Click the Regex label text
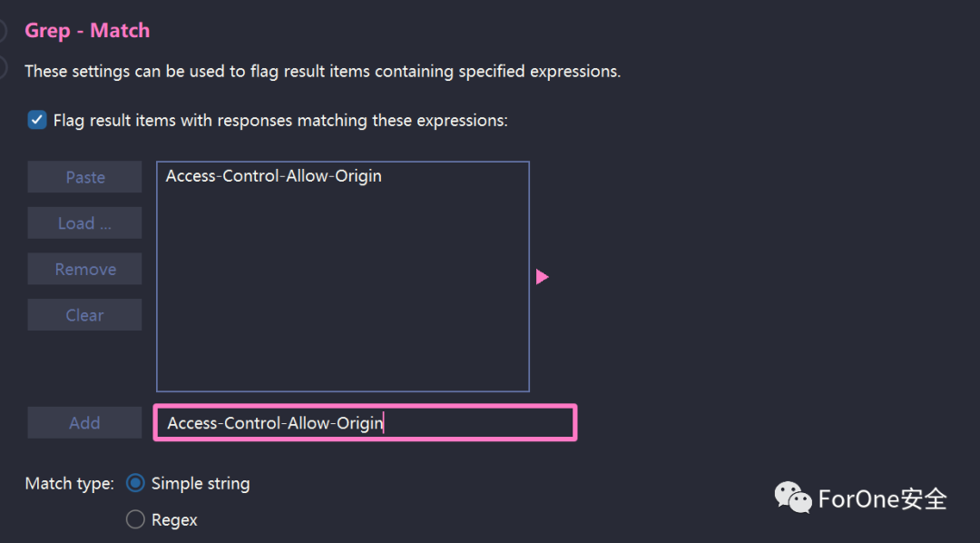This screenshot has height=543, width=980. (174, 520)
